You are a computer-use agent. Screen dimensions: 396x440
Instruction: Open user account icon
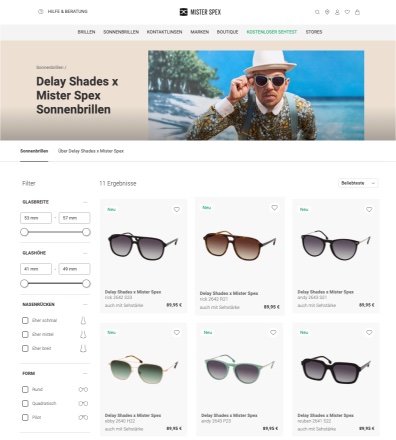tap(337, 12)
